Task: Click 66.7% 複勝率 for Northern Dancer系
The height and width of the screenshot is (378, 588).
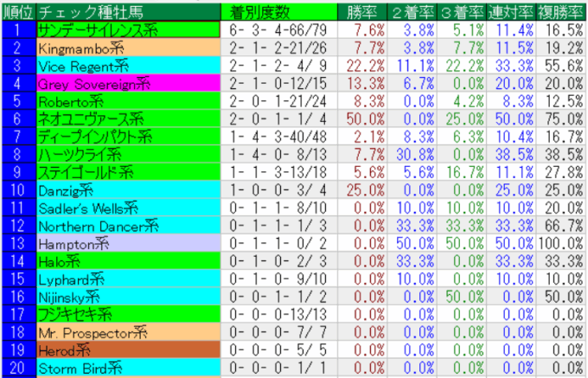Action: (x=560, y=226)
